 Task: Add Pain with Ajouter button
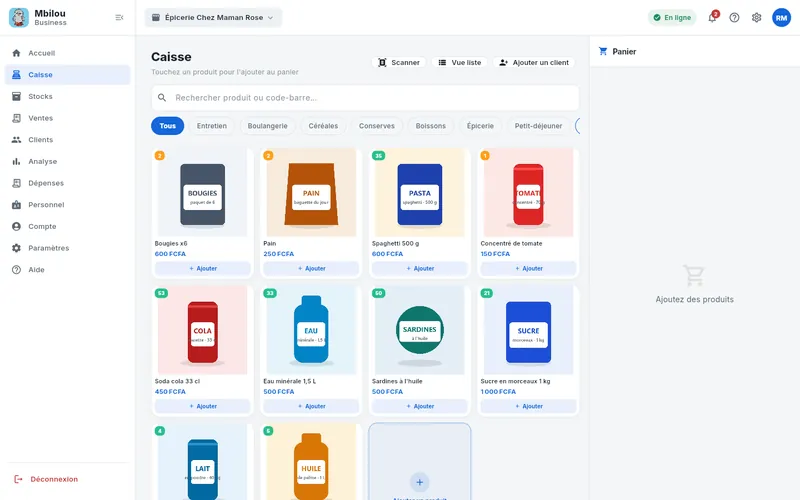click(311, 268)
